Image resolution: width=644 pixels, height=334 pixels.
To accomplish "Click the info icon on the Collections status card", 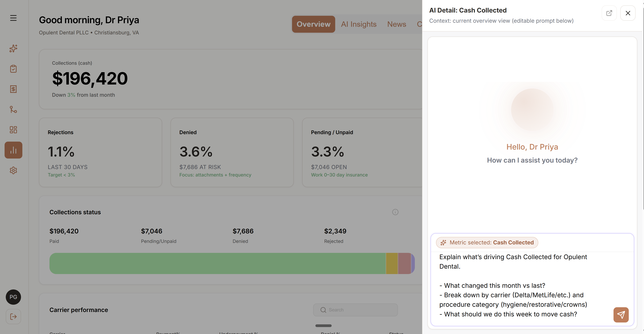I will (395, 212).
